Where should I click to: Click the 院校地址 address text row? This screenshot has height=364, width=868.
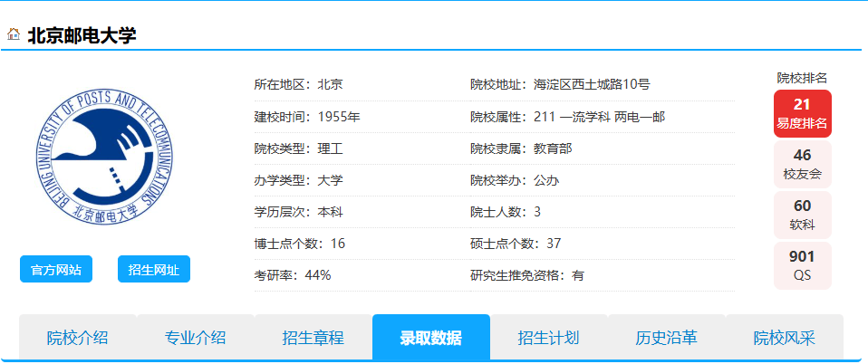point(560,85)
